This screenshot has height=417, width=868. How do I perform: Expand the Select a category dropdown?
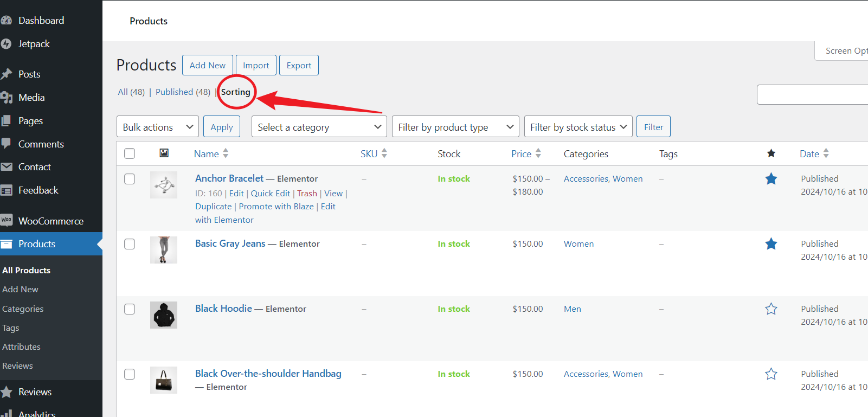point(319,127)
